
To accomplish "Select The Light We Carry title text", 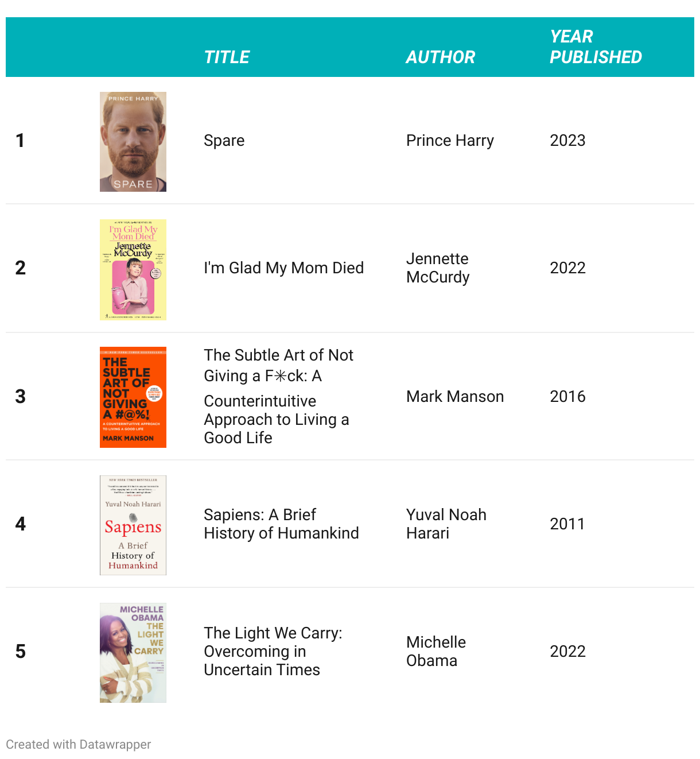I will point(273,651).
